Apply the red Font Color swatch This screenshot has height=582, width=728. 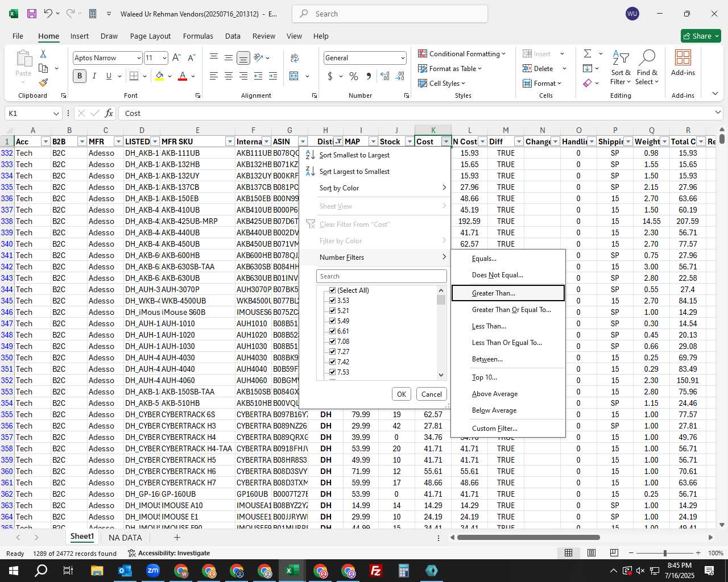[183, 76]
